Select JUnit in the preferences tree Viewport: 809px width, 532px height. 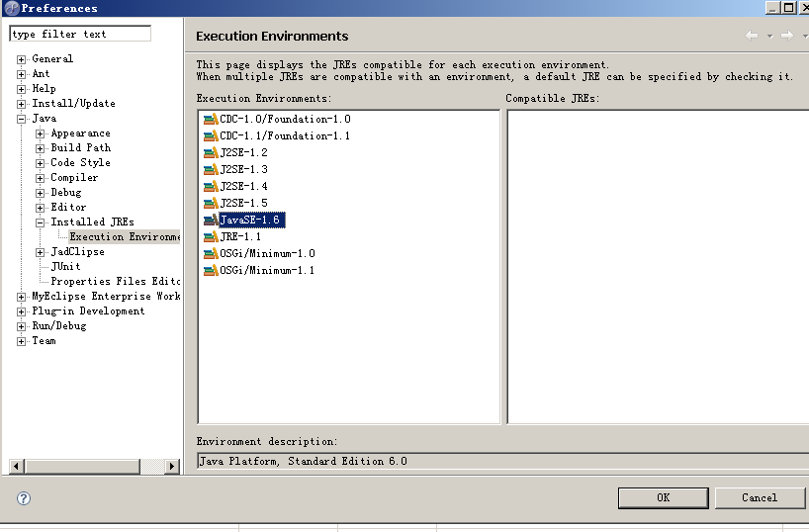tap(65, 267)
